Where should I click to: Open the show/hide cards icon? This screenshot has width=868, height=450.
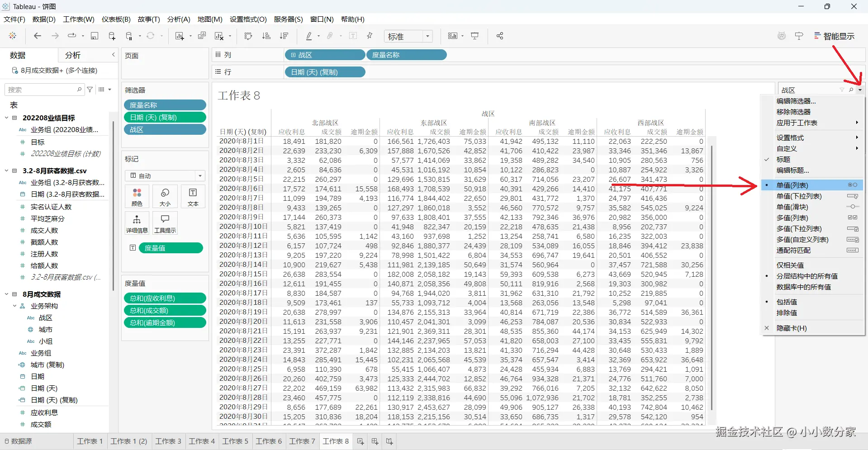pos(453,36)
